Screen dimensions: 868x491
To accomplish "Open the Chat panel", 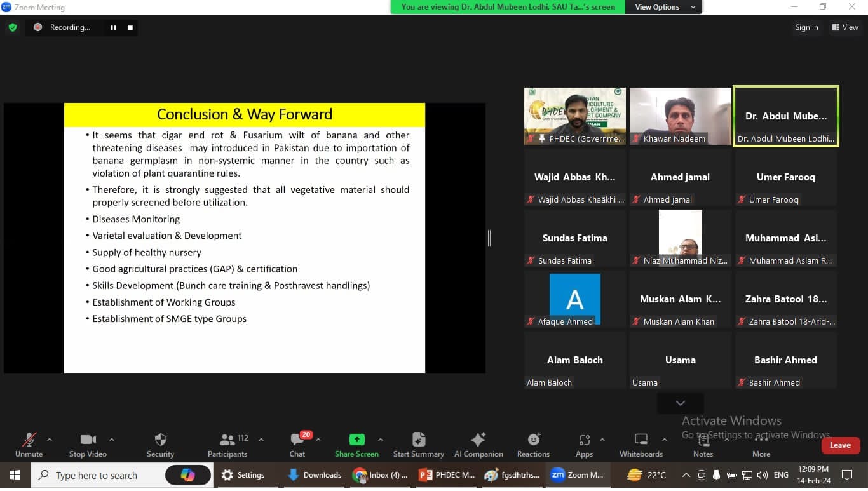I will click(x=297, y=440).
